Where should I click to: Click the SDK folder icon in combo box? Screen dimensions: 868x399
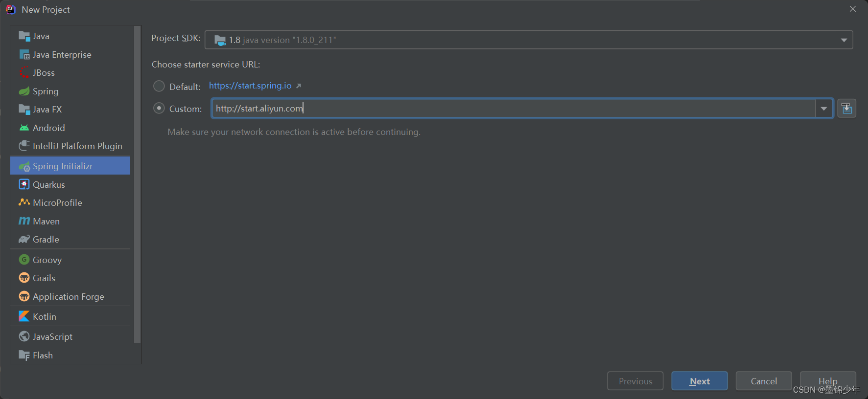coord(220,40)
